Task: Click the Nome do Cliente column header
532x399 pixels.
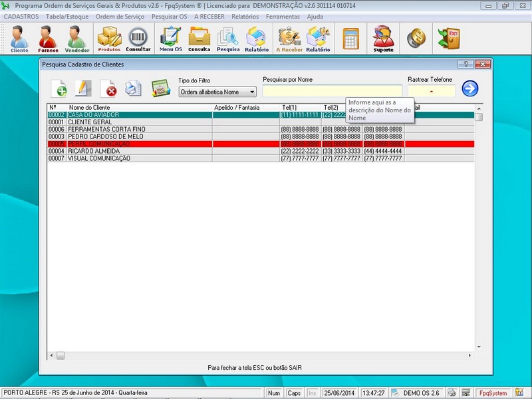Action: click(x=90, y=107)
